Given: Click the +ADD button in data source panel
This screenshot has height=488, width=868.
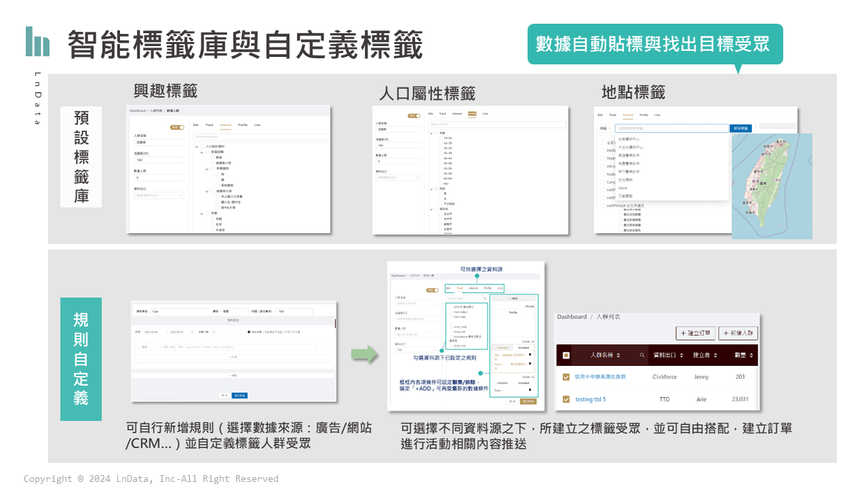Looking at the screenshot, I should [513, 298].
